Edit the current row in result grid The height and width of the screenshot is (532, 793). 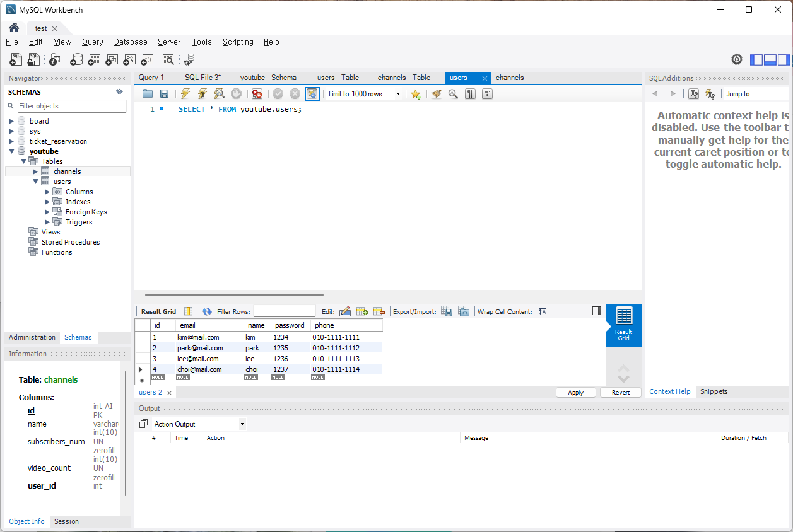(345, 311)
